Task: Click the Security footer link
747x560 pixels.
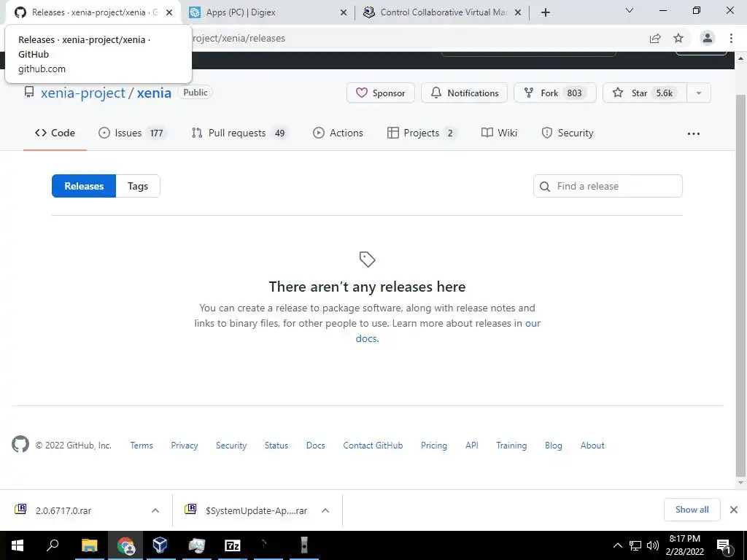Action: 231,446
